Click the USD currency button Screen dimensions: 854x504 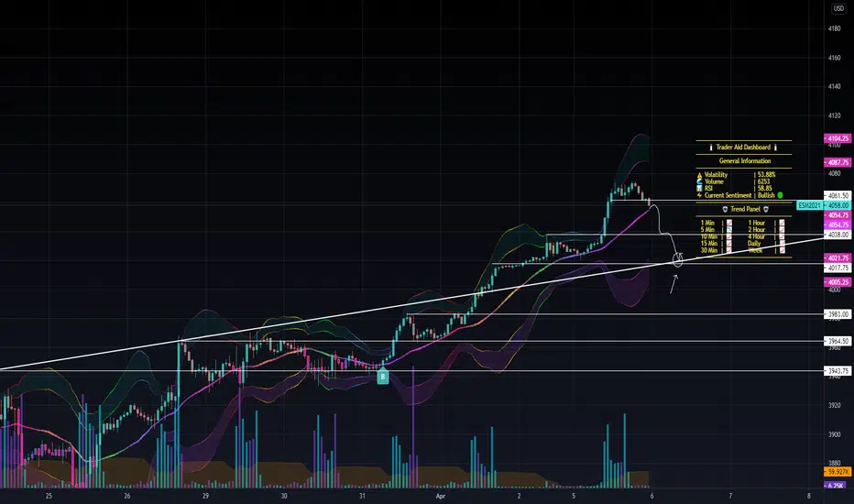[838, 9]
